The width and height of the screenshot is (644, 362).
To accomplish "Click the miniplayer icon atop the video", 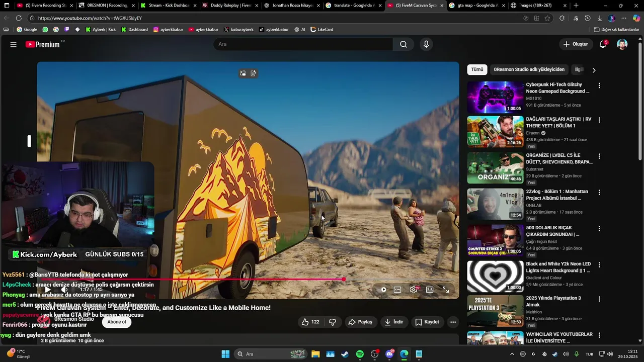I will [243, 73].
